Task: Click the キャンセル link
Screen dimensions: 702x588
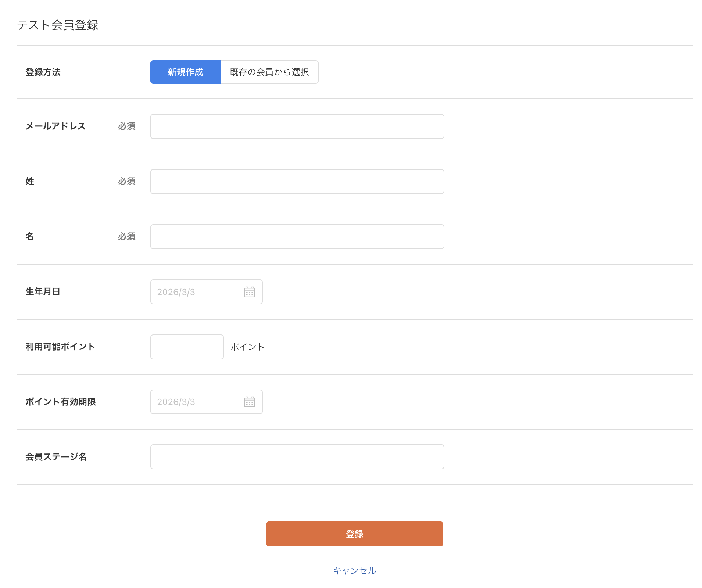Action: (354, 570)
